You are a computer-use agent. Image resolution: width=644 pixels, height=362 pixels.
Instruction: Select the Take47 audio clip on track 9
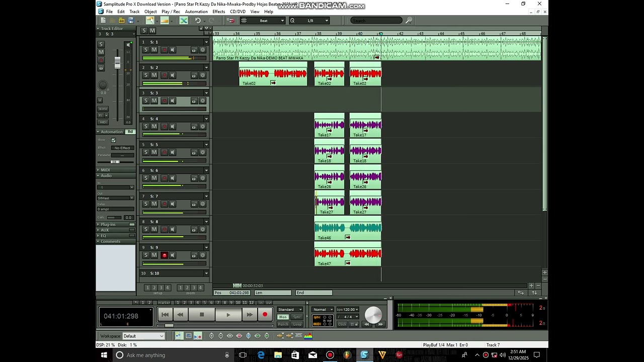pyautogui.click(x=348, y=254)
